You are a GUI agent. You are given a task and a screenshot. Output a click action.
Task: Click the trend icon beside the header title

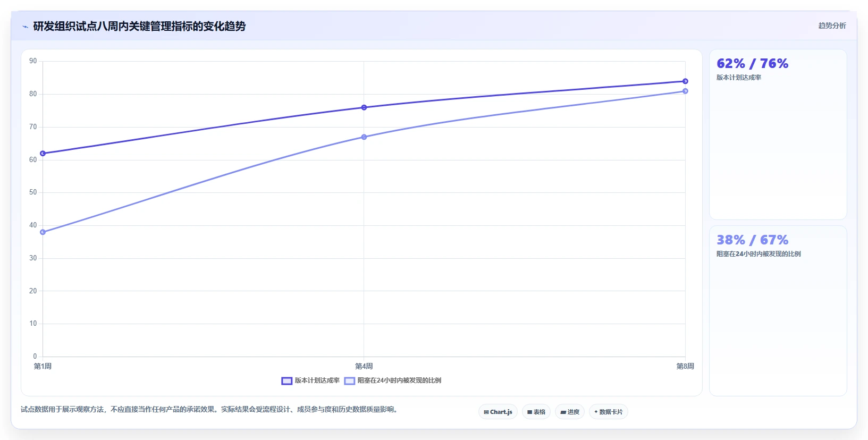click(x=25, y=27)
